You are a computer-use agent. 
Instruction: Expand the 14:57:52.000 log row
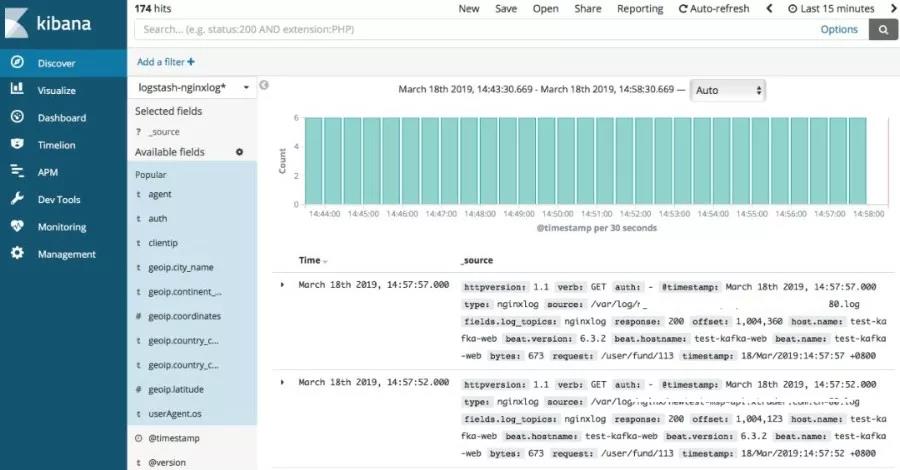pos(282,382)
